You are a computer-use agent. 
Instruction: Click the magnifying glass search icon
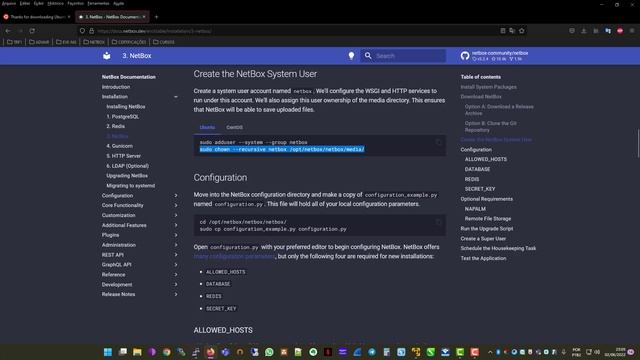368,56
